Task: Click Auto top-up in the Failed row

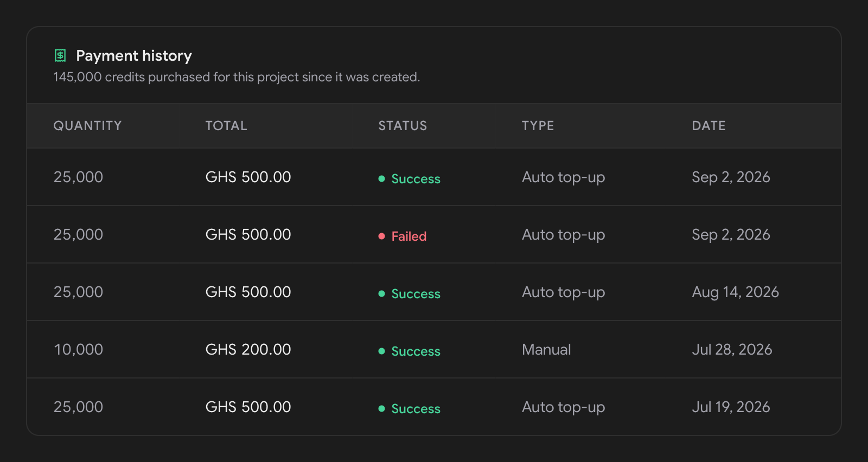Action: pos(563,235)
